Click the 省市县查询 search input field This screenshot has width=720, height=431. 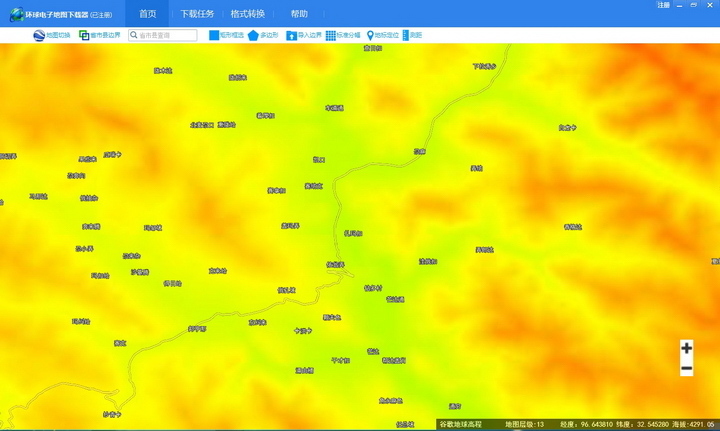tap(166, 35)
